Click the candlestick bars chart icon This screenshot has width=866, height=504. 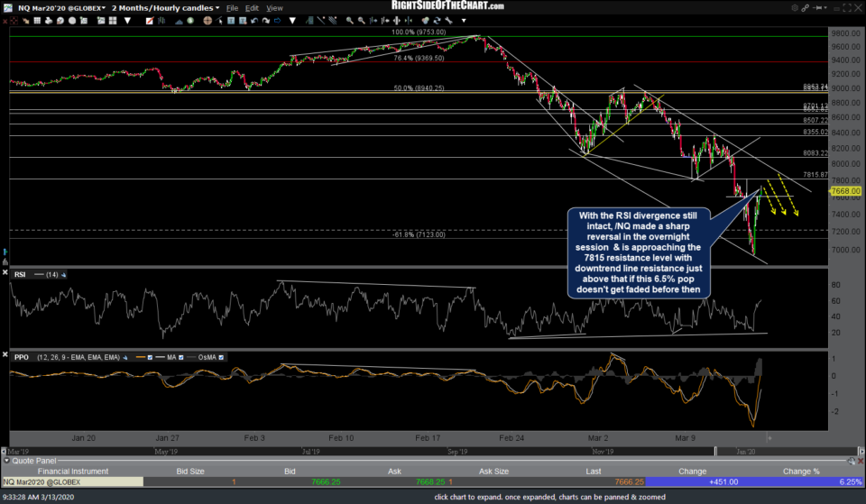[x=161, y=21]
